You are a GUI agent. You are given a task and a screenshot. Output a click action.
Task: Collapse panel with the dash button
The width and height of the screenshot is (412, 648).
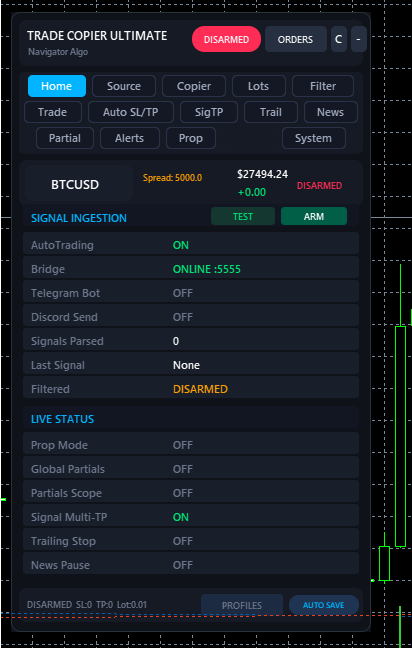pos(358,39)
